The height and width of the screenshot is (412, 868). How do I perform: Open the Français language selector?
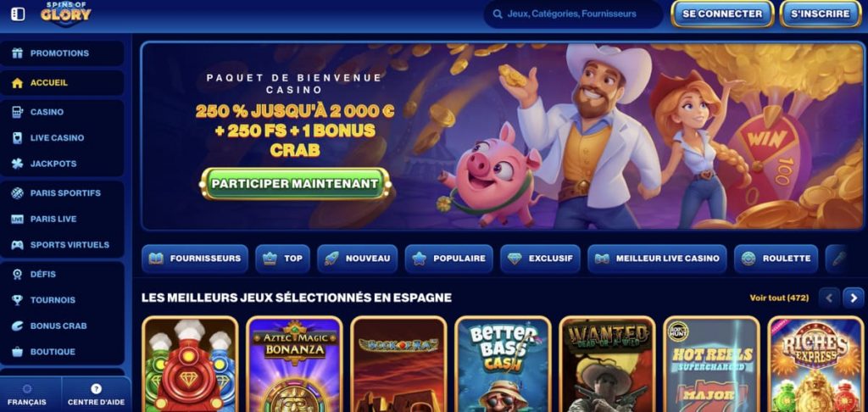(x=27, y=395)
